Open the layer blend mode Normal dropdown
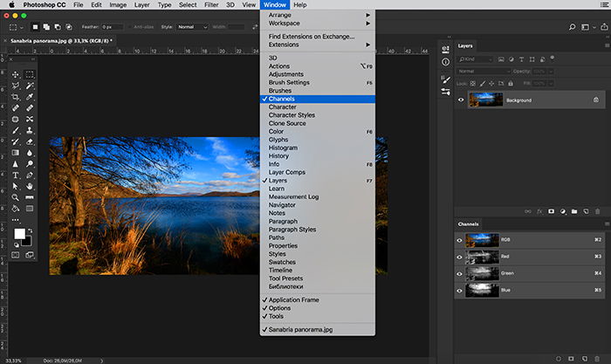Screen dimensions: 611x364 (484, 72)
